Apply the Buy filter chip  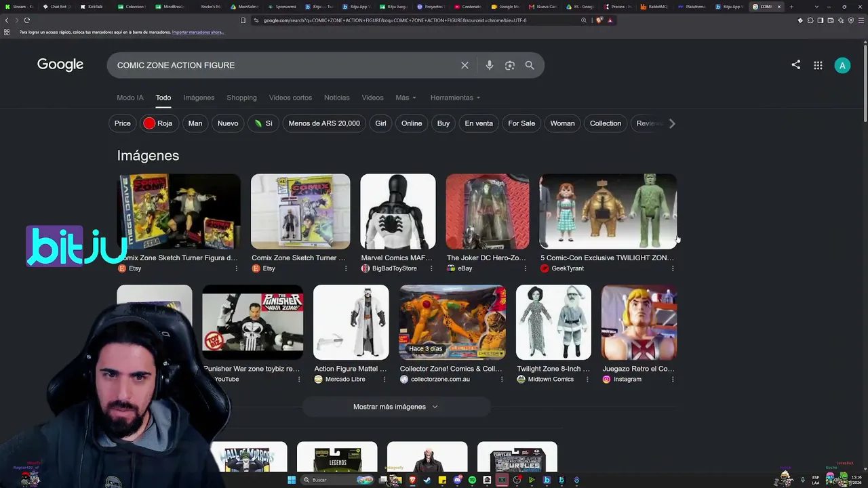coord(443,123)
